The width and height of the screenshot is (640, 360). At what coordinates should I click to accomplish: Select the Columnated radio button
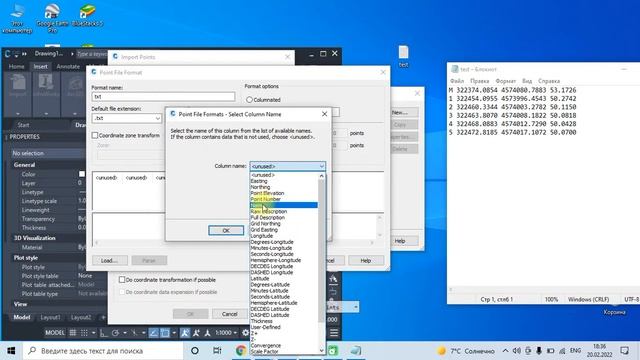coord(249,100)
